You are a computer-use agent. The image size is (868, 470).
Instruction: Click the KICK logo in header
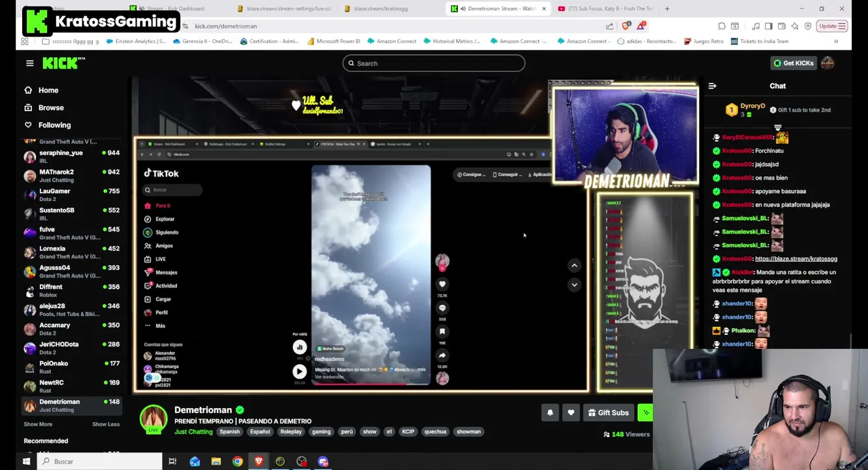tap(63, 63)
